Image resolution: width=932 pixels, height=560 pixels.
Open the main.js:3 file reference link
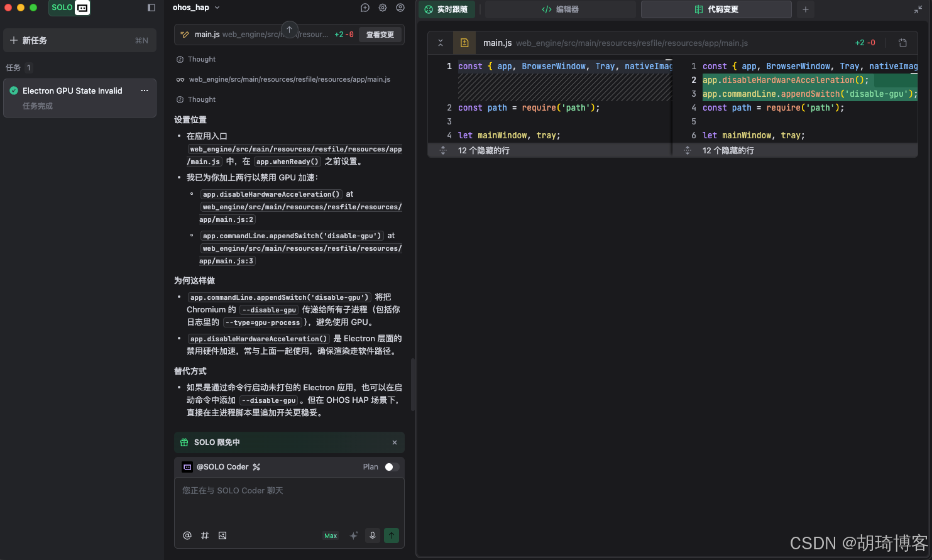(x=300, y=255)
